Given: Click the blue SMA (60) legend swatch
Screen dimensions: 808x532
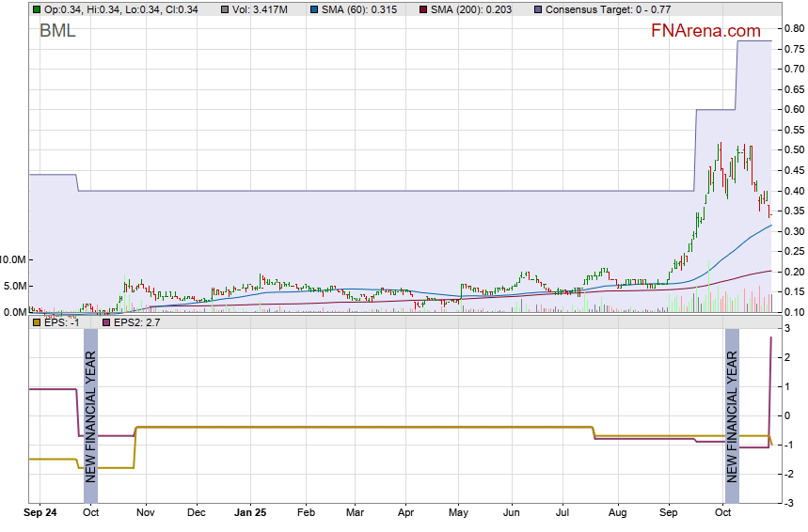Looking at the screenshot, I should click(312, 9).
